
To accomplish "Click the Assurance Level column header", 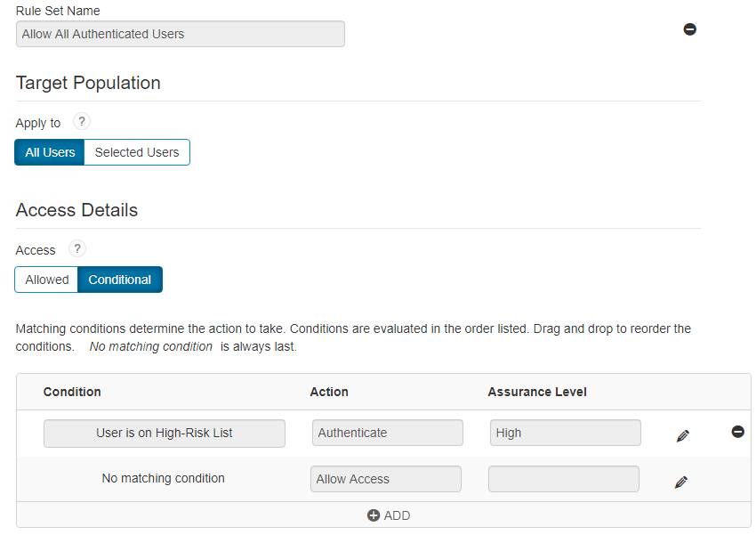I will pos(536,392).
